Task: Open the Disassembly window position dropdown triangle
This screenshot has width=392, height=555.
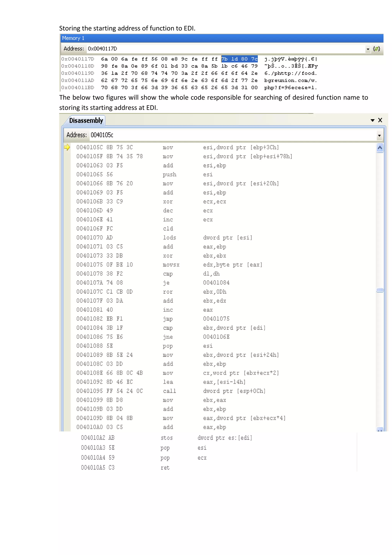Action: tap(372, 120)
